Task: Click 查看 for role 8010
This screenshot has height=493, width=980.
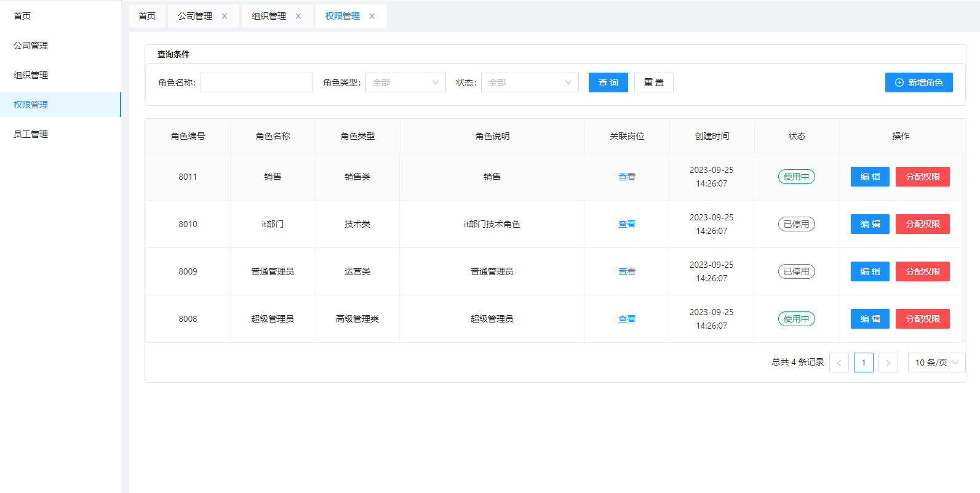Action: coord(627,224)
